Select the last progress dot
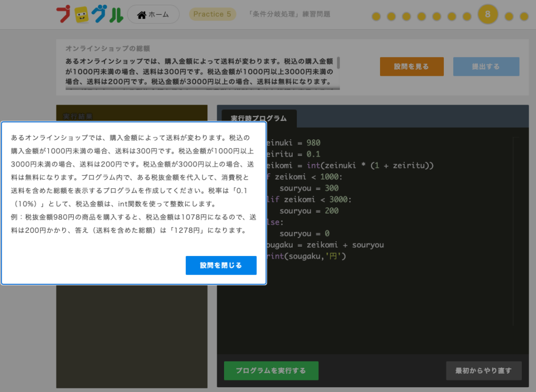536x392 pixels. point(524,16)
